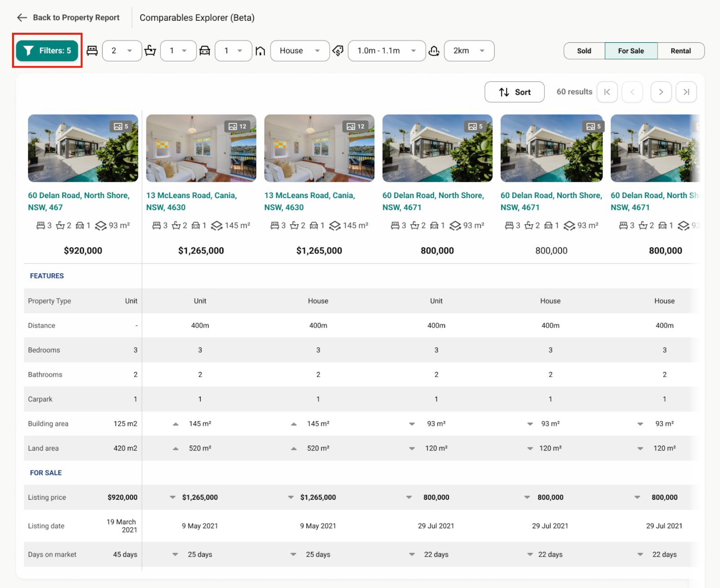Go to next results page
The width and height of the screenshot is (720, 588).
[661, 92]
